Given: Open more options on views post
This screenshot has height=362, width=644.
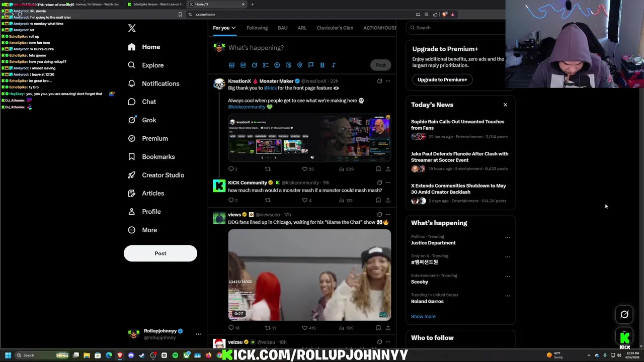Looking at the screenshot, I should tap(388, 215).
